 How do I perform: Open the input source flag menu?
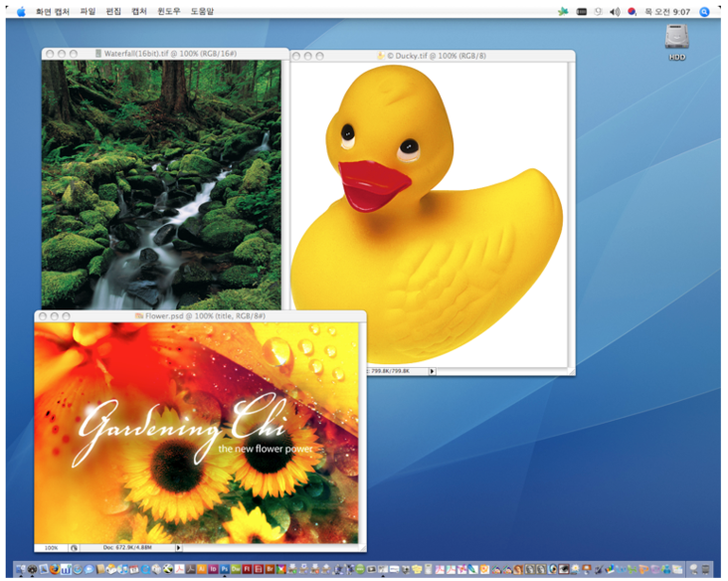coord(631,11)
